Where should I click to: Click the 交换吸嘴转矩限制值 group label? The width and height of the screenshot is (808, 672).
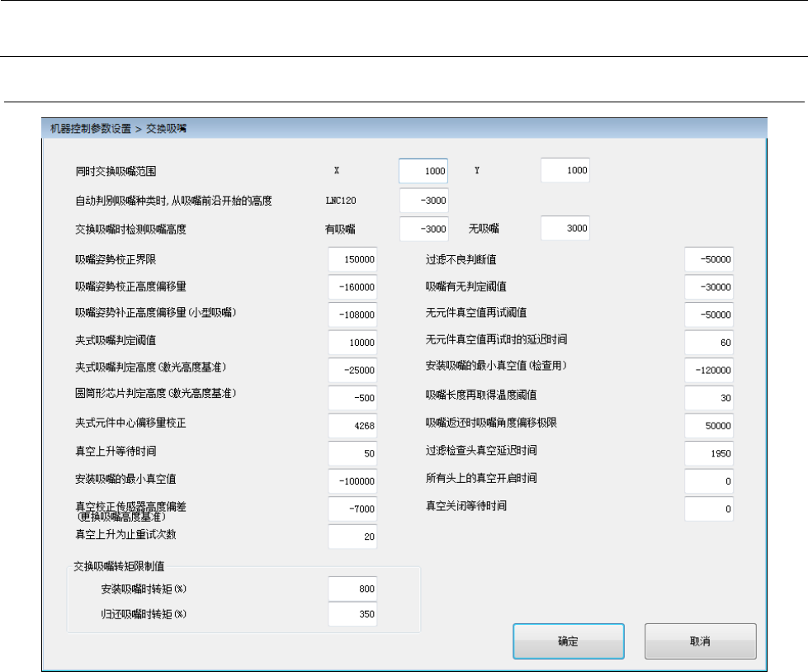coord(119,566)
